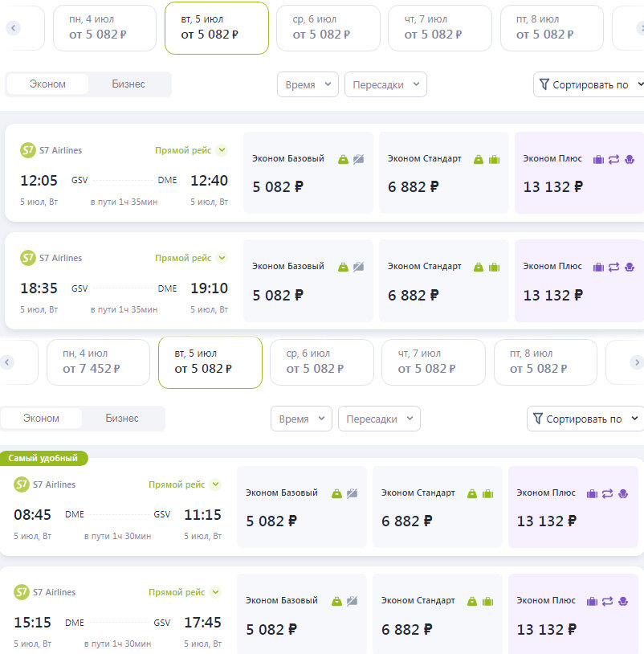Click purple baggage icon in 08:45 Эконом Плюс
The width and height of the screenshot is (644, 654).
pyautogui.click(x=592, y=494)
